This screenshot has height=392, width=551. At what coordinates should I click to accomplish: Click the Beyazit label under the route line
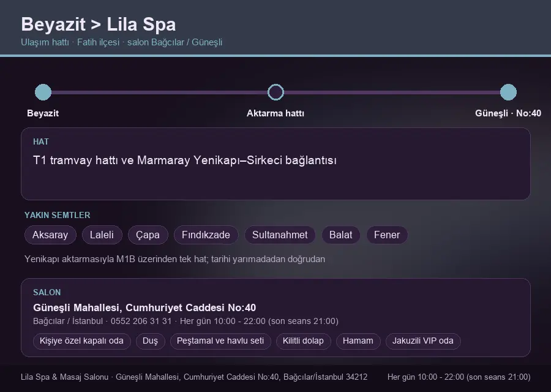click(x=43, y=113)
